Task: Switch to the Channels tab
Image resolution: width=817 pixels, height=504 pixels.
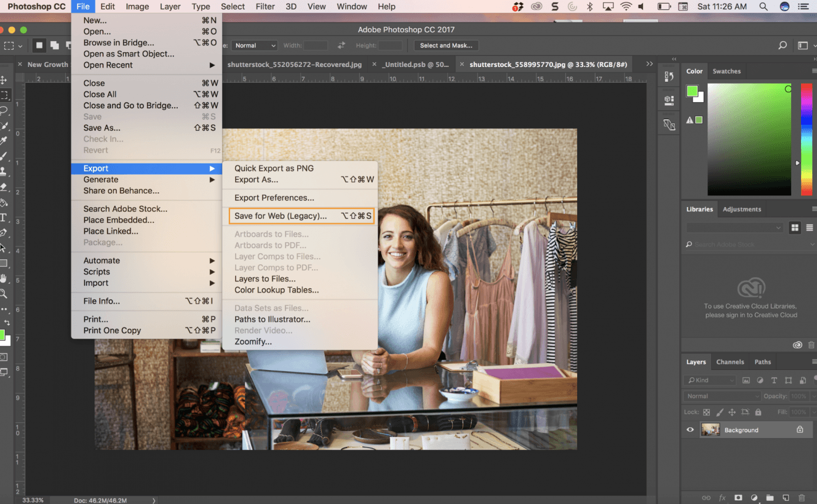Action: (x=730, y=362)
